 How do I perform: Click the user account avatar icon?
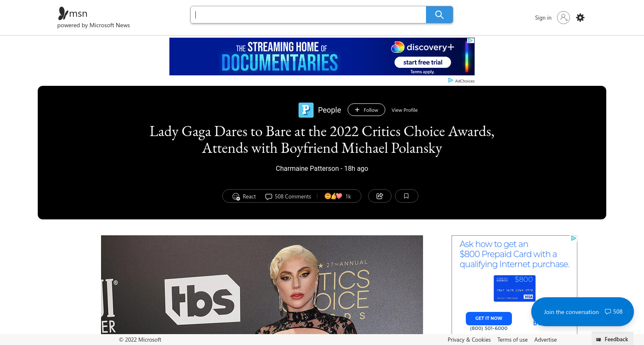(x=563, y=18)
